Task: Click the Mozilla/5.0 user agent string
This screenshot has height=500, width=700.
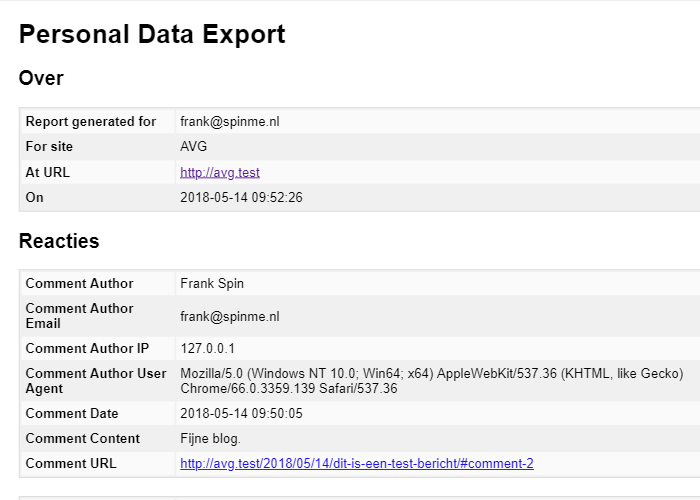Action: click(431, 381)
